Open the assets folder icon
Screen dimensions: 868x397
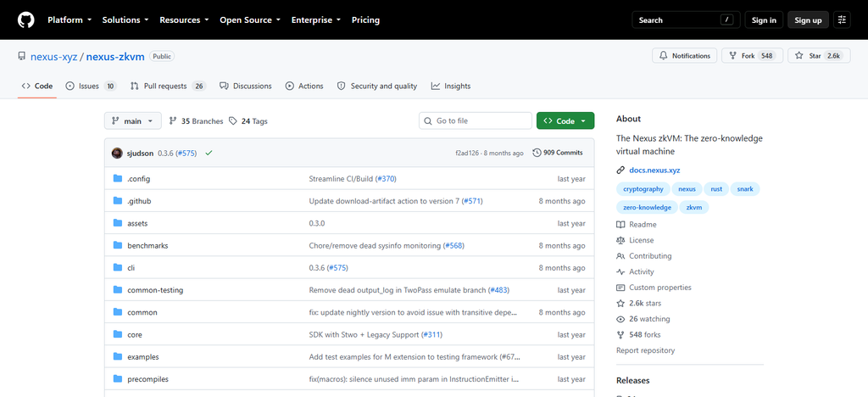117,223
